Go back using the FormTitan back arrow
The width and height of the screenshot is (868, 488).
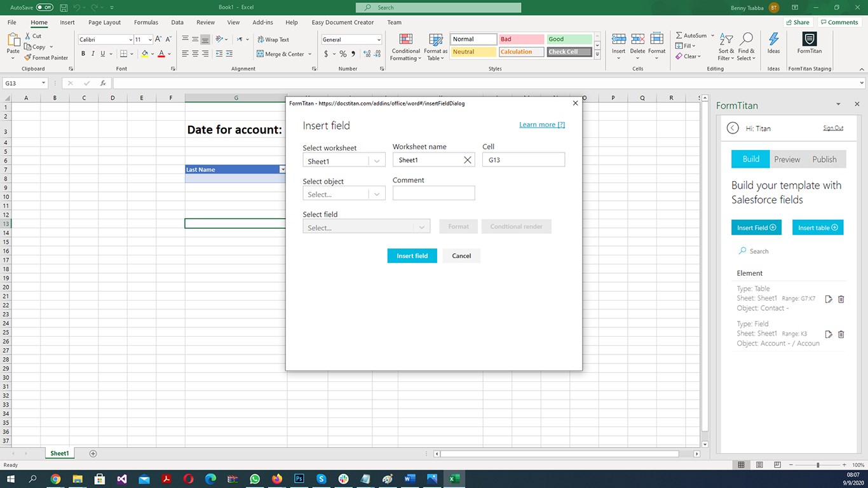pyautogui.click(x=733, y=128)
